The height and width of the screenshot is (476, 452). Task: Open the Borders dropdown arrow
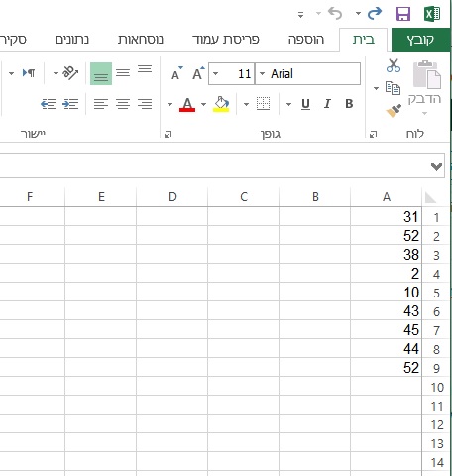[x=246, y=104]
